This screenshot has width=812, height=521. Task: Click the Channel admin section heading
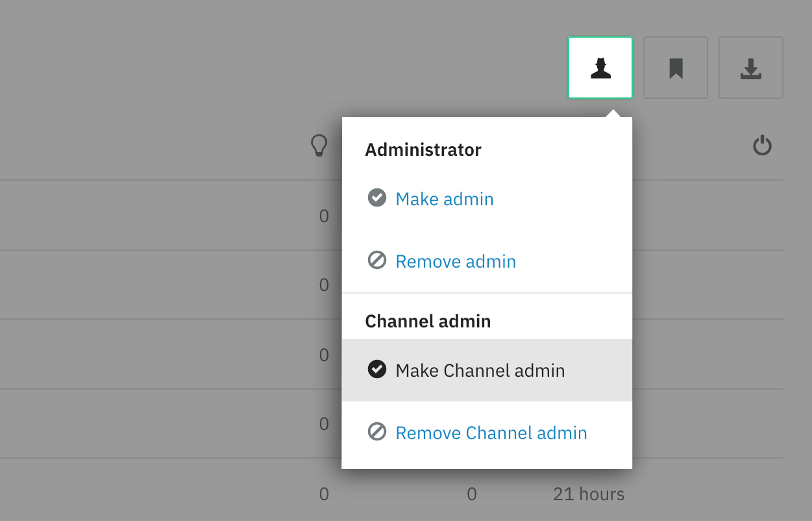[428, 321]
